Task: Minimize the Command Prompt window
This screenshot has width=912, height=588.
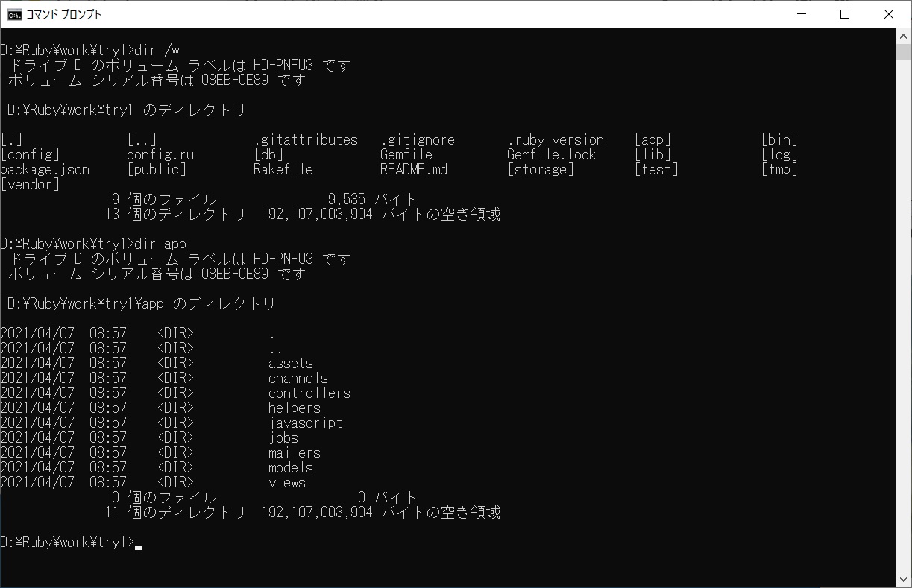Action: coord(801,14)
